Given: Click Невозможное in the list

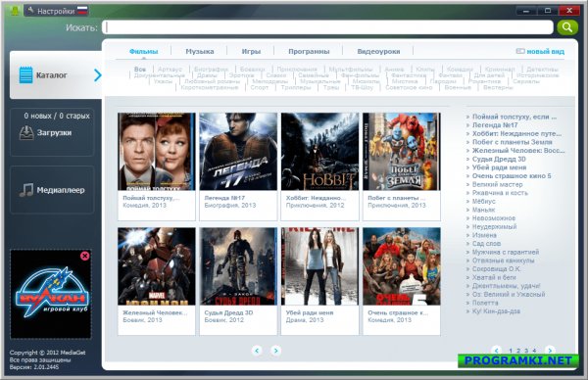Looking at the screenshot, I should point(494,218).
